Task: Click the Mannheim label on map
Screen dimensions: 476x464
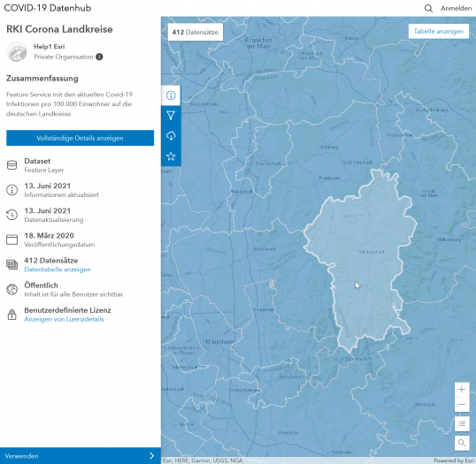Action: [219, 341]
